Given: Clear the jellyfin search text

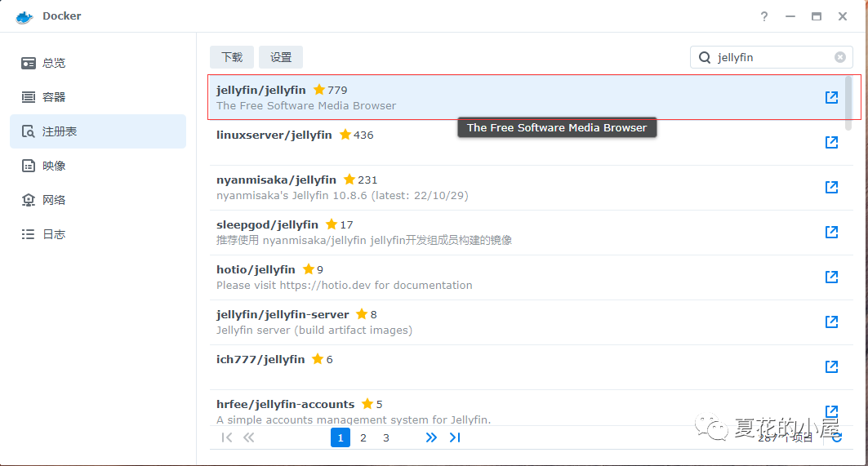Looking at the screenshot, I should click(839, 57).
